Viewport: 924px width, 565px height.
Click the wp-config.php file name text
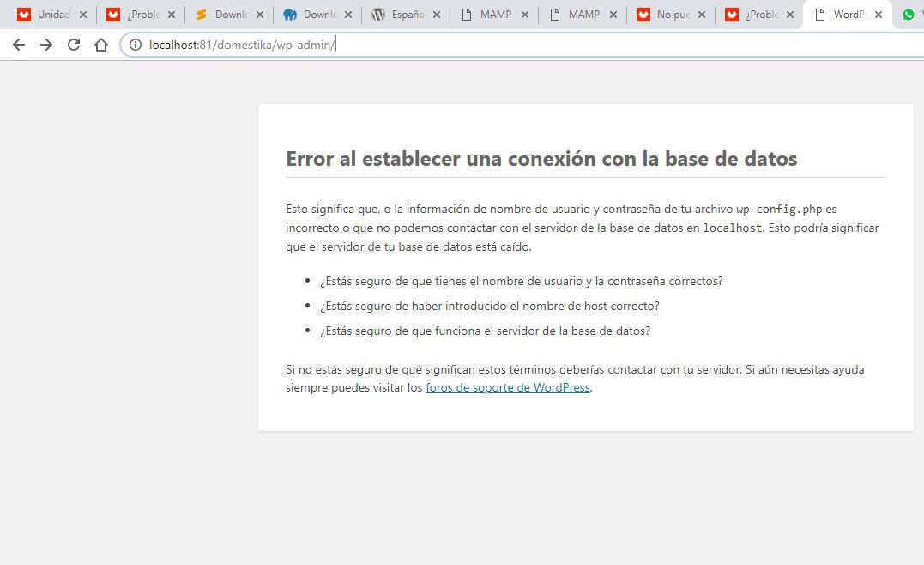(779, 209)
